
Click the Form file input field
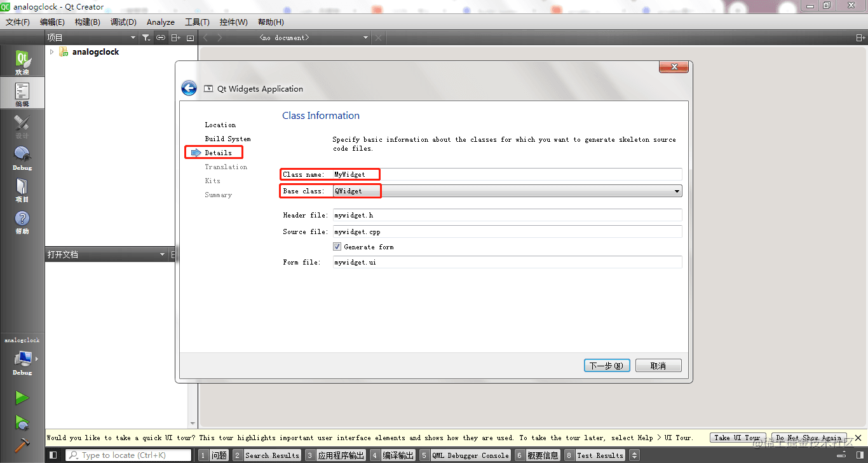point(507,262)
